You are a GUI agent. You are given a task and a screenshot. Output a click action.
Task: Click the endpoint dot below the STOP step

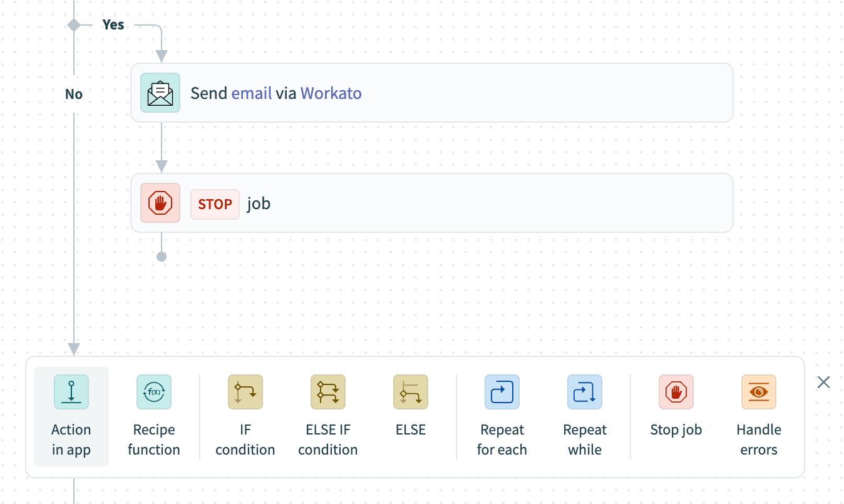tap(162, 256)
